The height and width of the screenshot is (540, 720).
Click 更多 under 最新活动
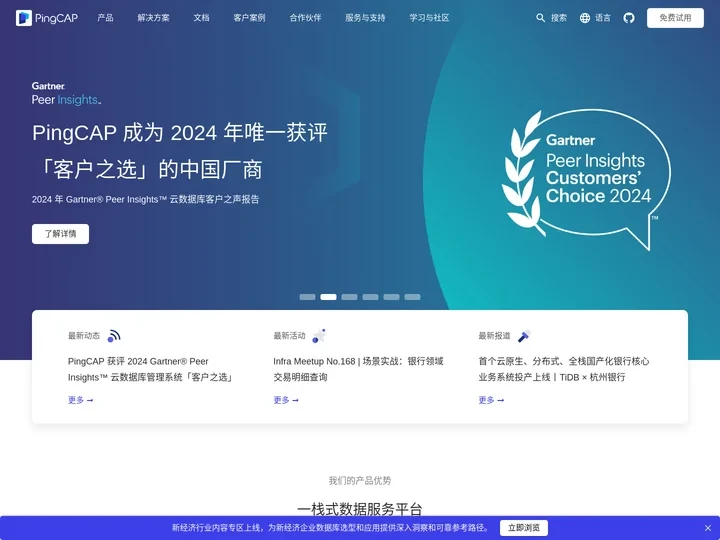click(x=286, y=400)
